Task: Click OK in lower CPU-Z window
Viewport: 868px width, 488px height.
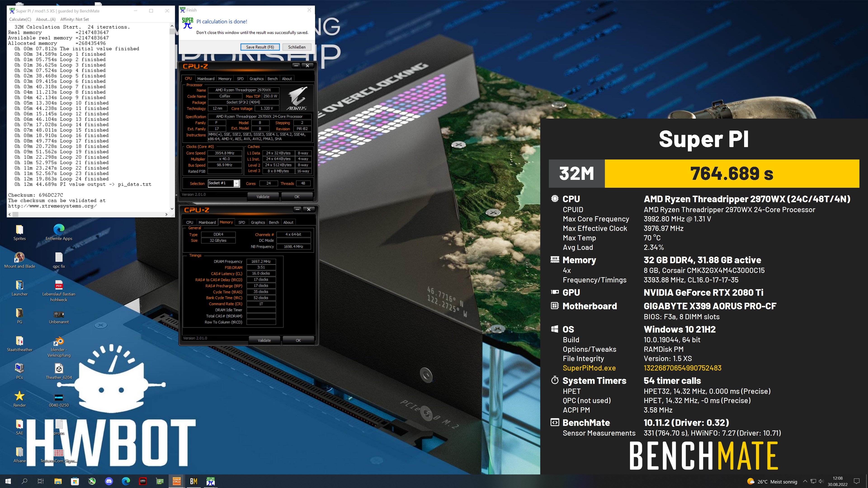Action: click(298, 340)
